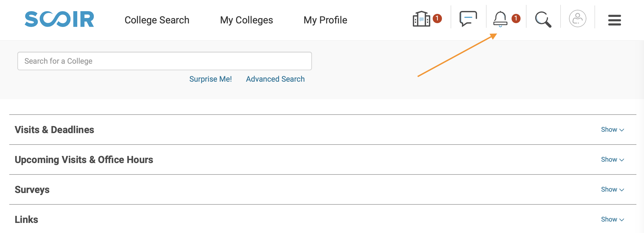Viewport: 644px width, 233px height.
Task: Click the red badge beside the building icon
Action: 437,19
